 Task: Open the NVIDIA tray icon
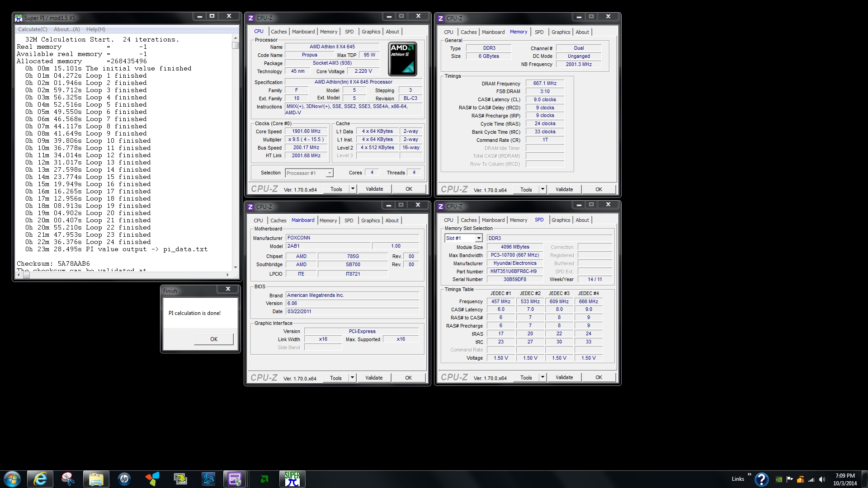click(x=779, y=479)
